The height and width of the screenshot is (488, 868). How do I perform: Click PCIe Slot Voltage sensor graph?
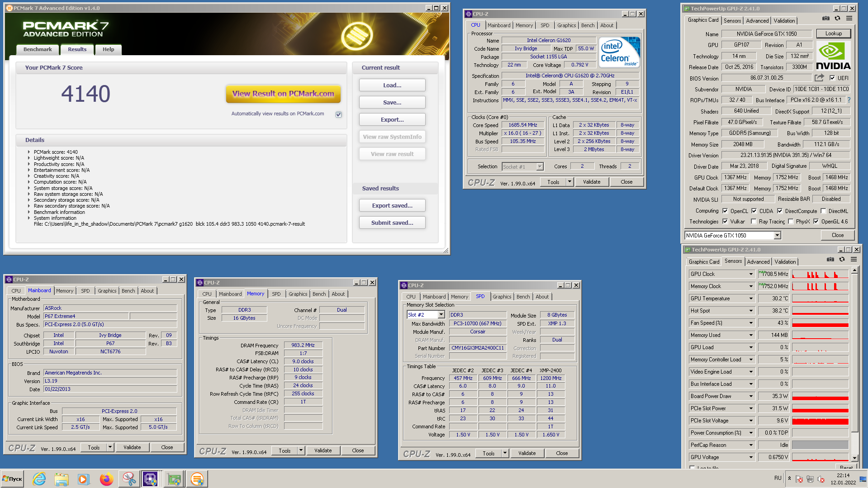pos(820,421)
